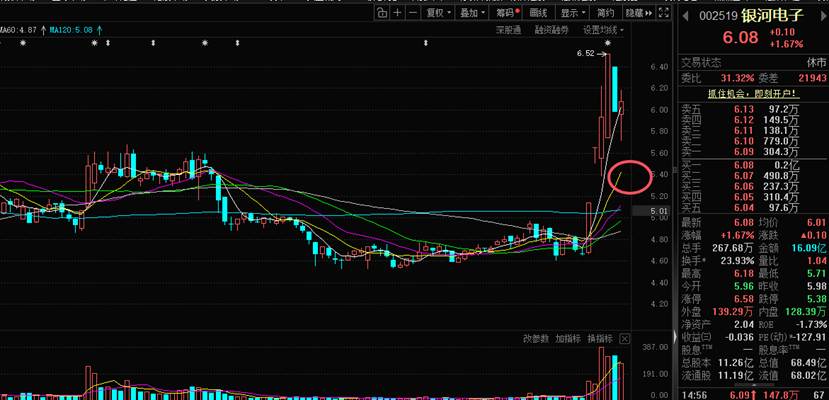Select the 画线 drawing tool
Viewport: 829px width, 400px height.
538,13
